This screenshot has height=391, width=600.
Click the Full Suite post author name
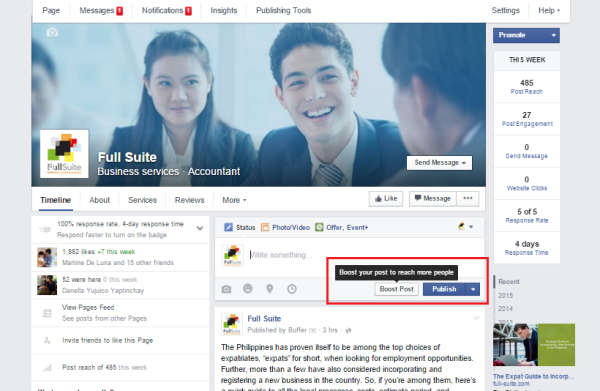coord(264,318)
